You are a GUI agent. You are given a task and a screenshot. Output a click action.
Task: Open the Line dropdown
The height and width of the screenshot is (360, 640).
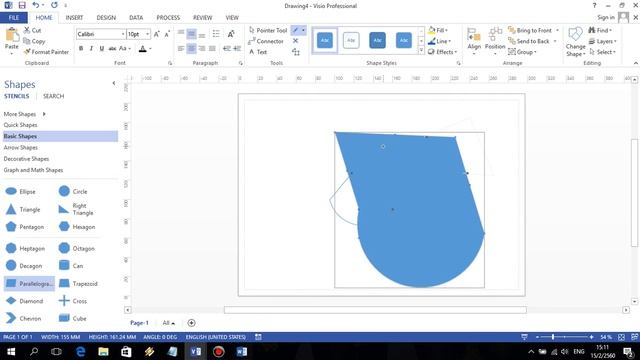point(439,41)
